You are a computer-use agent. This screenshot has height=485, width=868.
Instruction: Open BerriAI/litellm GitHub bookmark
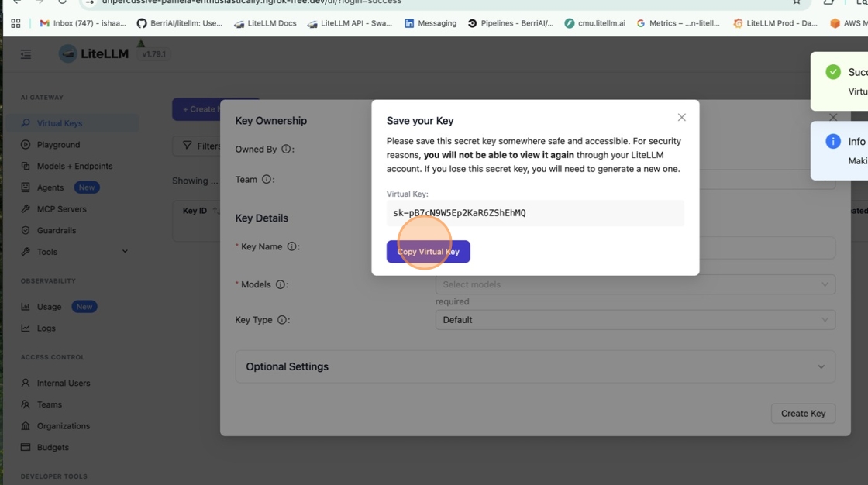click(180, 23)
